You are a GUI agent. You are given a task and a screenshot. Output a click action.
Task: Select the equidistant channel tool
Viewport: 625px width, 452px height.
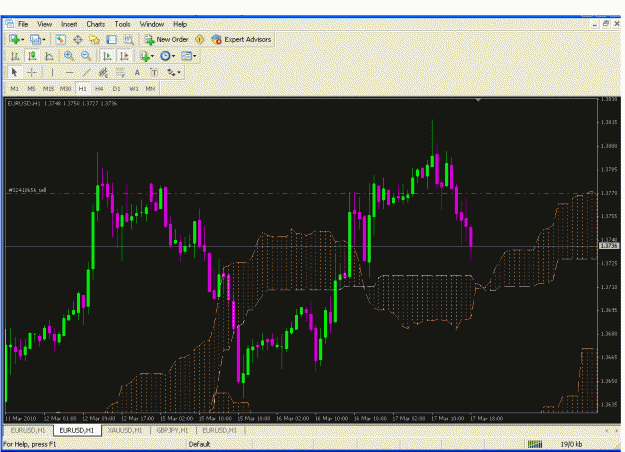pos(103,73)
